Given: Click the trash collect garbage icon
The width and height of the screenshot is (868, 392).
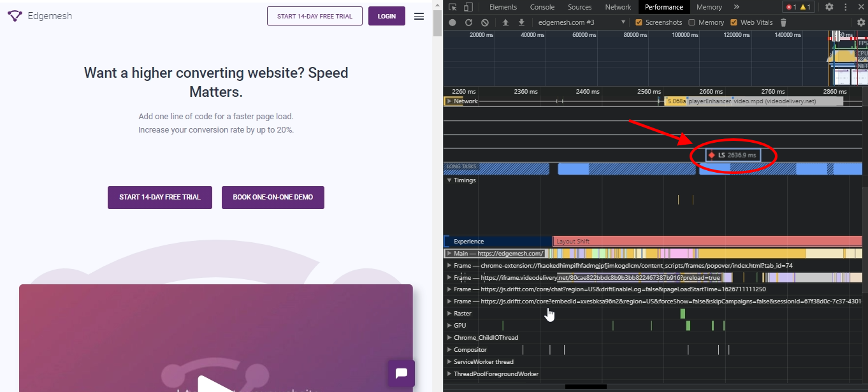Looking at the screenshot, I should [784, 22].
